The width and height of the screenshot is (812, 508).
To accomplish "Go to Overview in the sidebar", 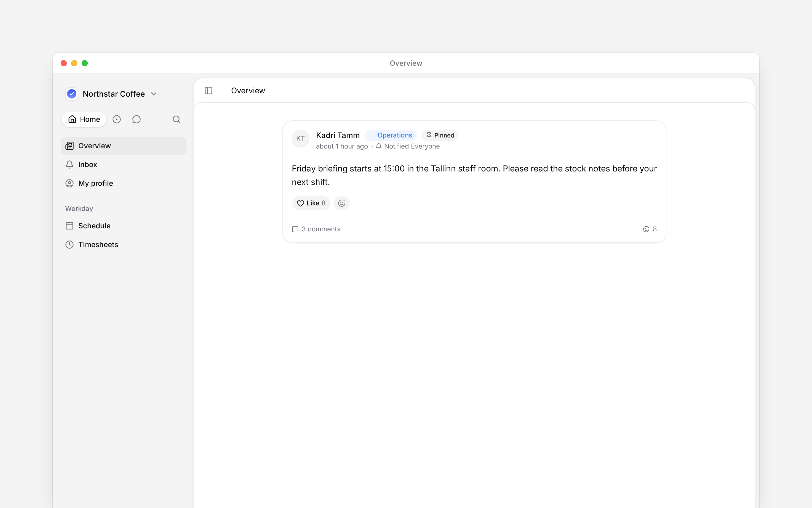I will (x=124, y=146).
